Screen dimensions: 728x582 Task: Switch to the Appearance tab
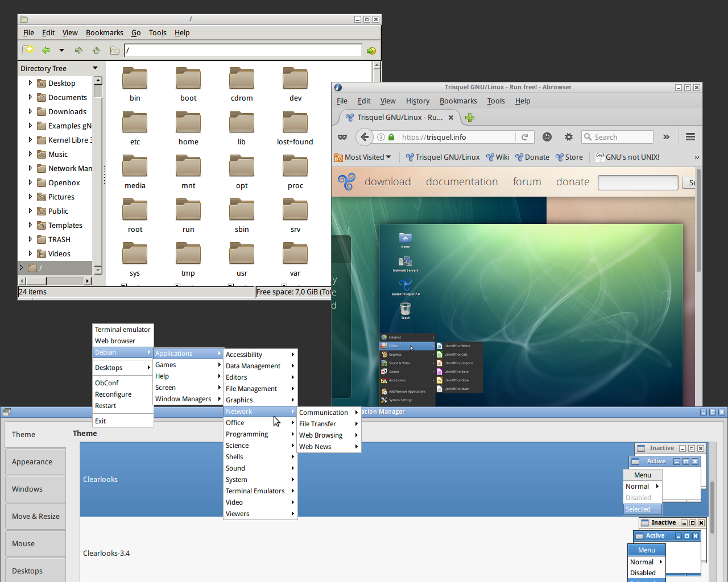click(x=35, y=462)
